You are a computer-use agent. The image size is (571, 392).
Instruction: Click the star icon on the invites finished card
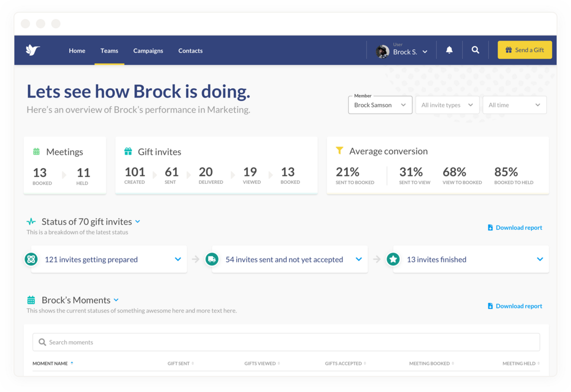393,259
